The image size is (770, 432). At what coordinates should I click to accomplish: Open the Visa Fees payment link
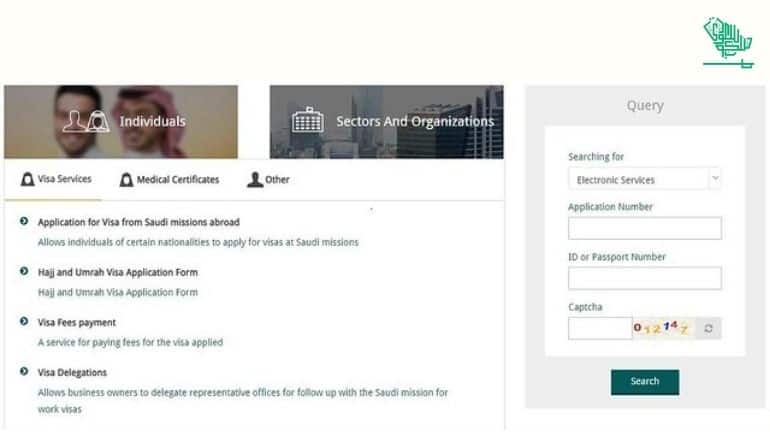coord(77,323)
